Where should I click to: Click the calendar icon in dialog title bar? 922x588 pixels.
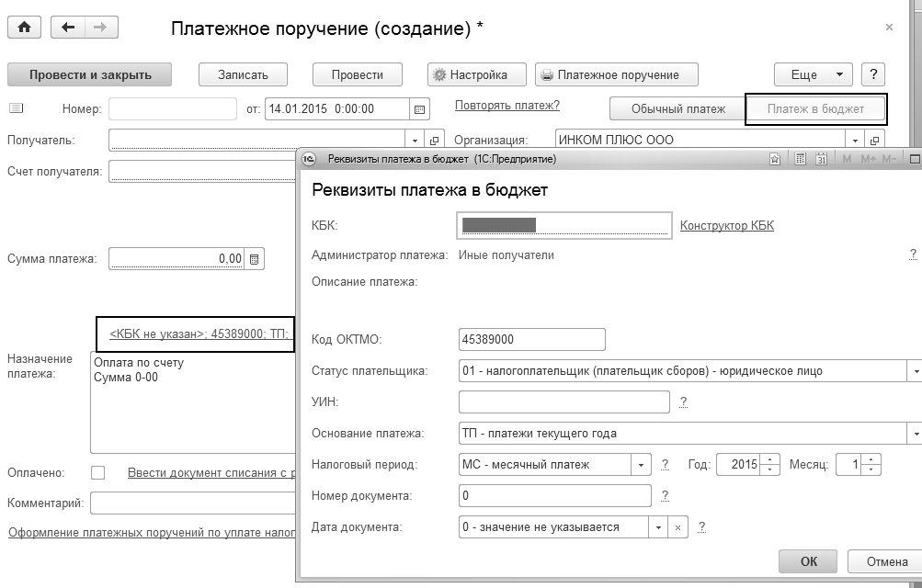click(821, 159)
